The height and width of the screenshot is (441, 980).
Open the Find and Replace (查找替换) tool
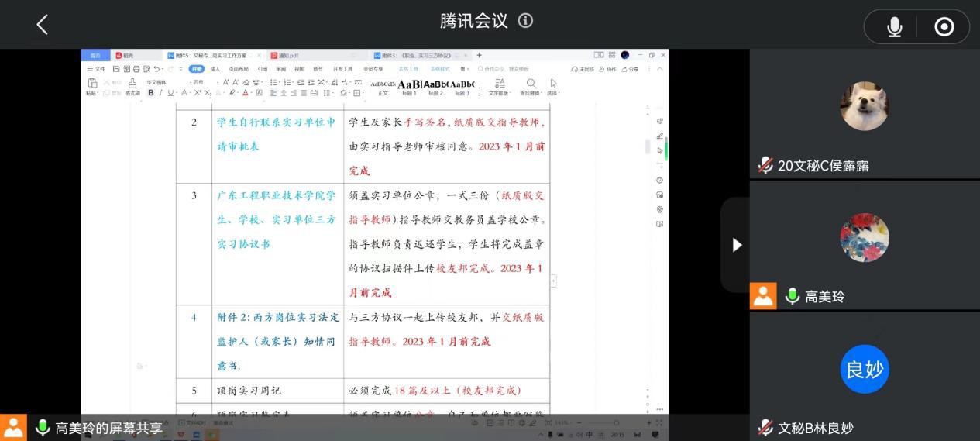point(531,87)
